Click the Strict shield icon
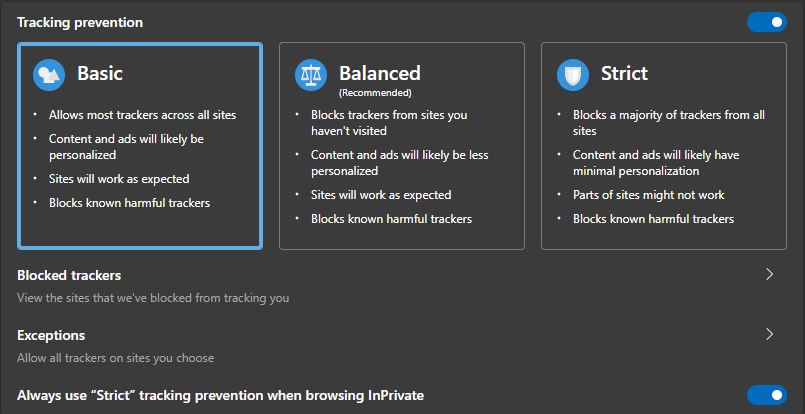The image size is (805, 414). click(573, 74)
